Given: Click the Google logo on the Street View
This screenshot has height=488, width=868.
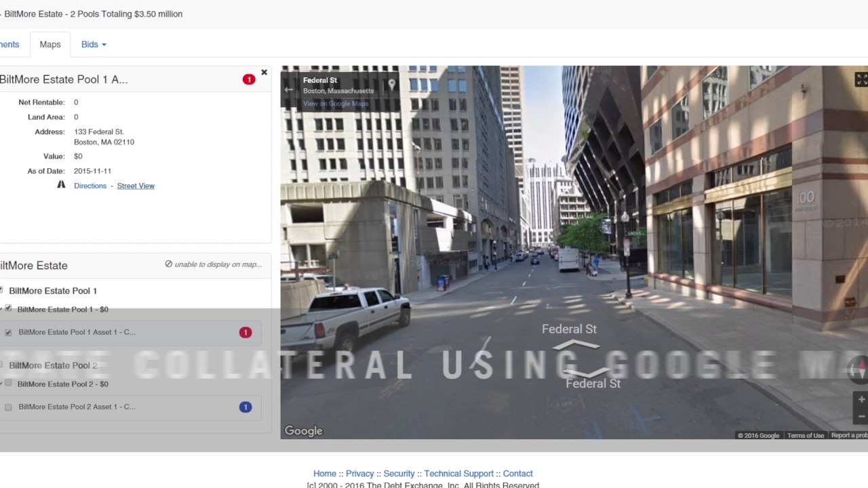Looking at the screenshot, I should click(x=303, y=431).
